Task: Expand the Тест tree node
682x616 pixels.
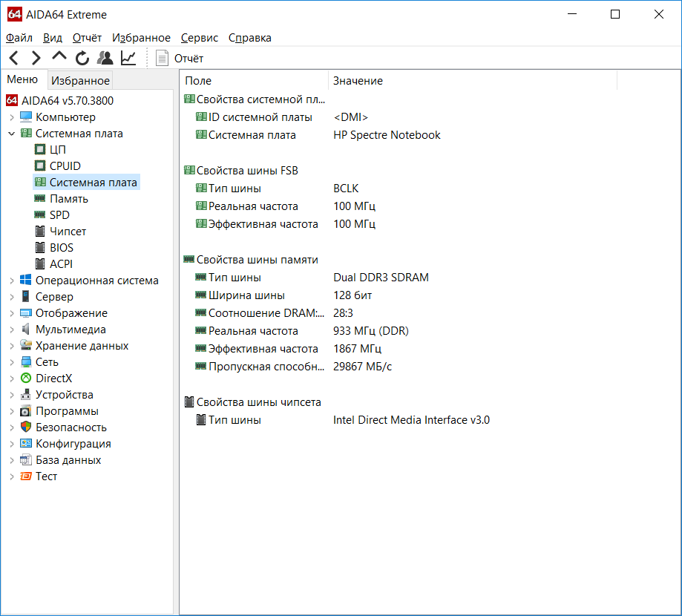Action: coord(12,476)
